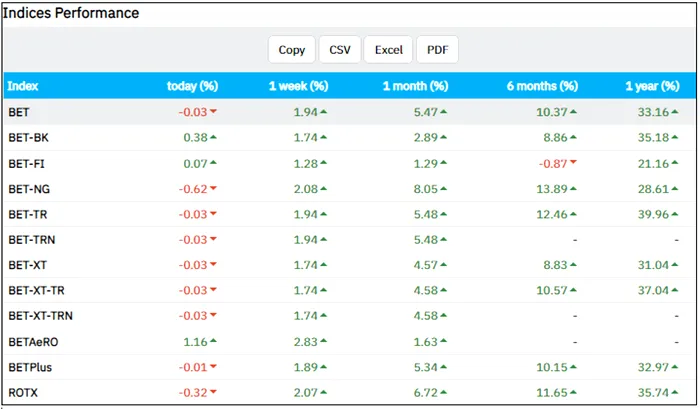The width and height of the screenshot is (700, 409).
Task: Select the BET-BK index name
Action: pyautogui.click(x=27, y=137)
